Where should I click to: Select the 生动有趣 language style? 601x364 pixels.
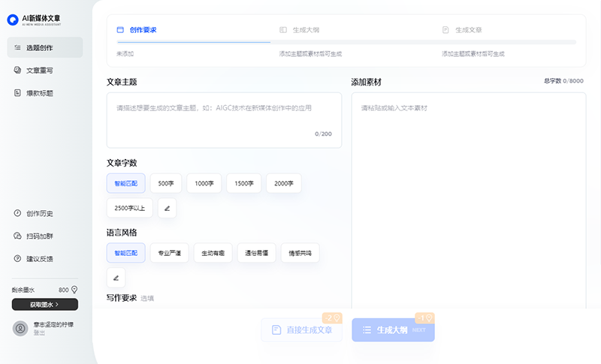coord(213,253)
